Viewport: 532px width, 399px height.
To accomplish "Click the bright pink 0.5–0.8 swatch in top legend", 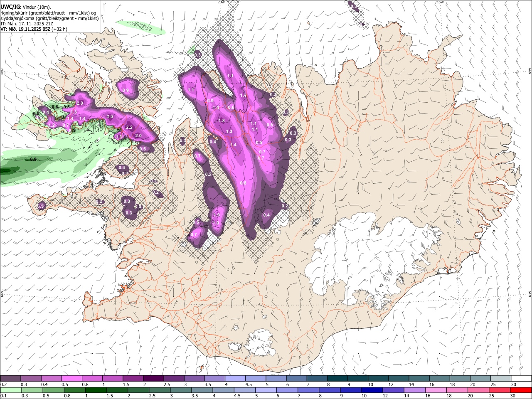I will 71,379.
